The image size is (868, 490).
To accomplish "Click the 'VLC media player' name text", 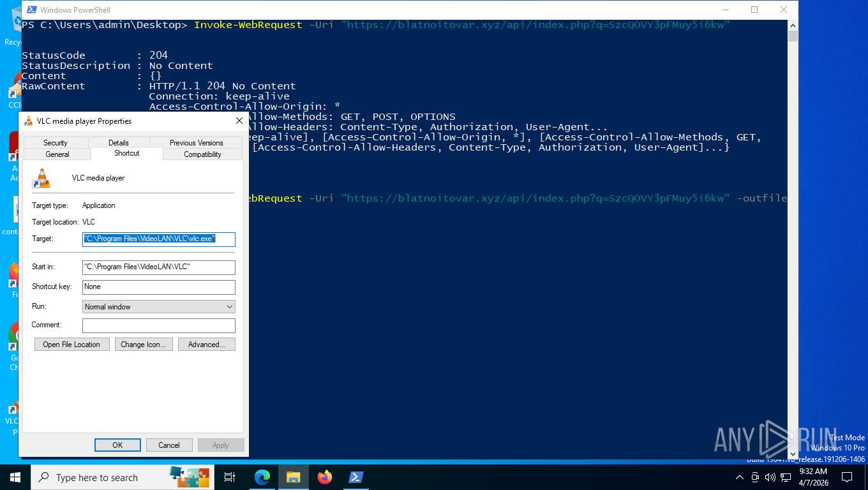I will pyautogui.click(x=98, y=178).
